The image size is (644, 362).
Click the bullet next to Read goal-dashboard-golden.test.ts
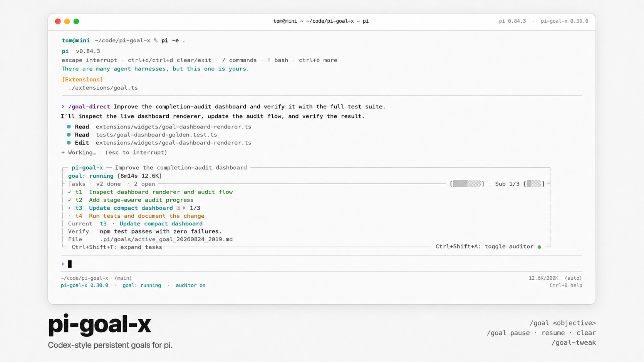[69, 135]
